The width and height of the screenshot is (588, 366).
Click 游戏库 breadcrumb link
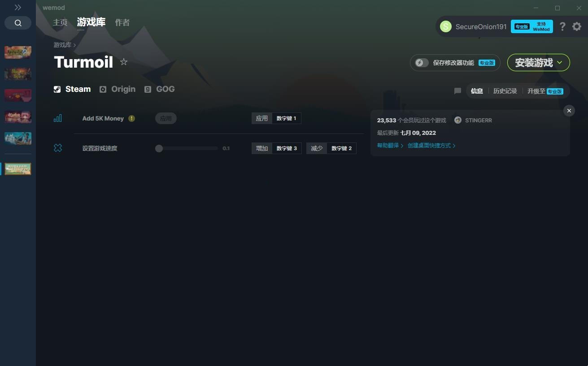pos(62,45)
